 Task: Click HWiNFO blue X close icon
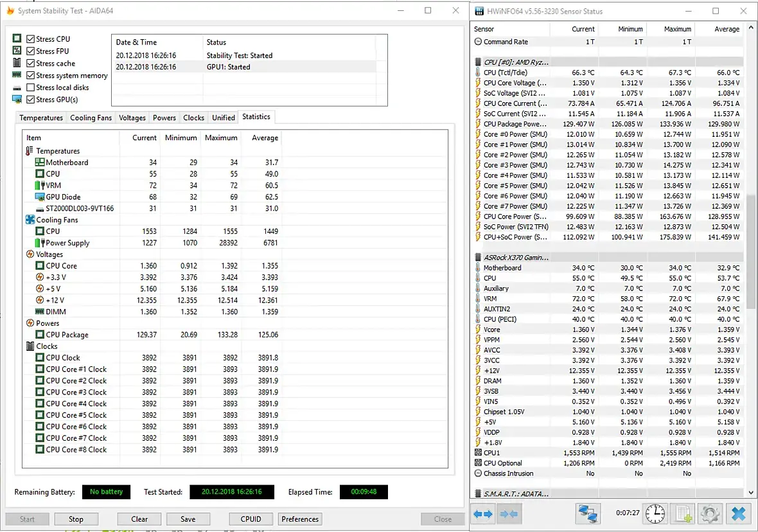[x=739, y=513]
